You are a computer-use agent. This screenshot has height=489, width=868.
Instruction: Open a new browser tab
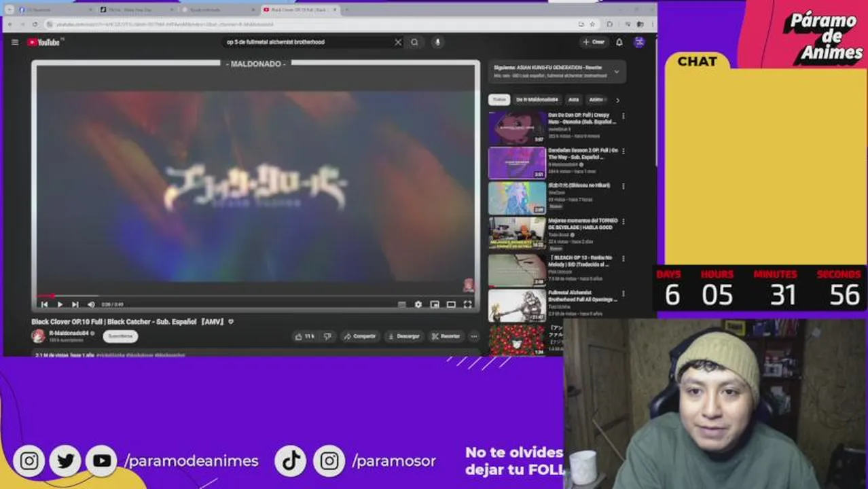point(347,10)
